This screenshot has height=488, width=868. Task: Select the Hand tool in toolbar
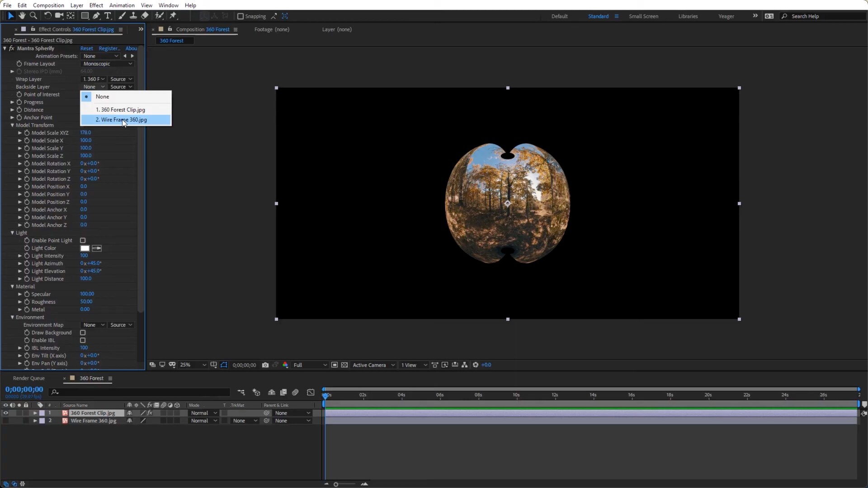tap(22, 16)
